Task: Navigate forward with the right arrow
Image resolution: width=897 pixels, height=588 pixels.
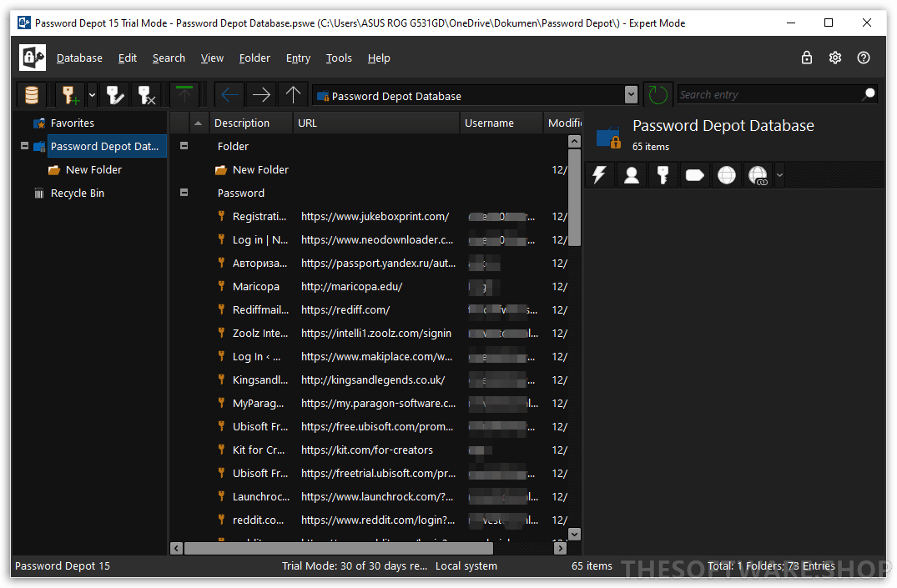Action: [261, 95]
